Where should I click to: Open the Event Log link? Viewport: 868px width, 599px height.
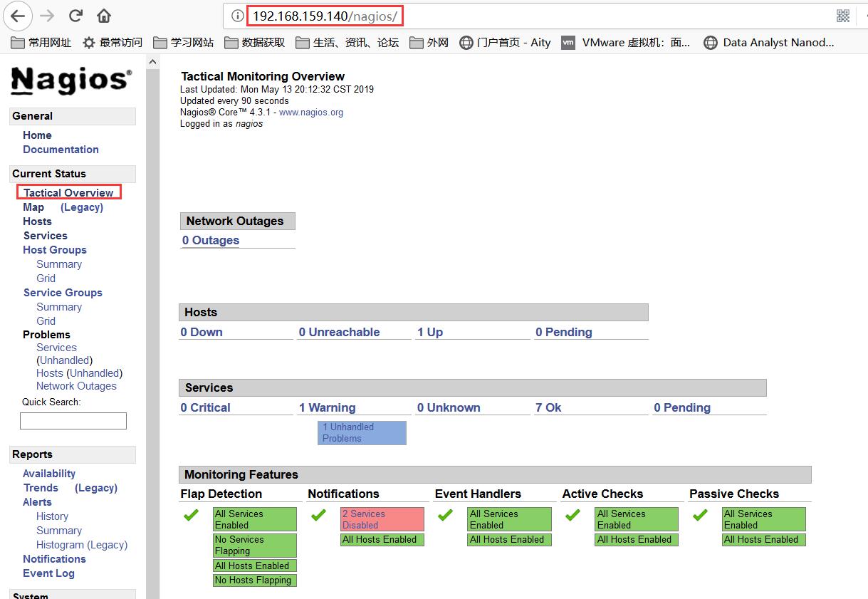point(48,573)
